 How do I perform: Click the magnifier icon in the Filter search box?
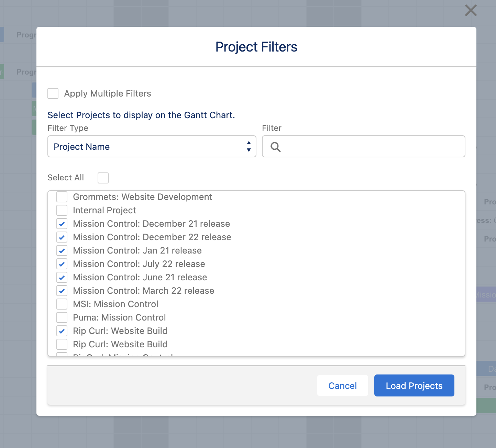pyautogui.click(x=276, y=147)
